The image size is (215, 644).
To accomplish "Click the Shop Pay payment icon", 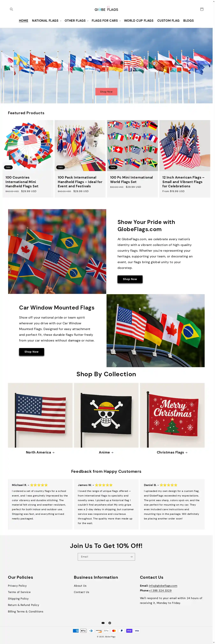I will pos(129,630).
